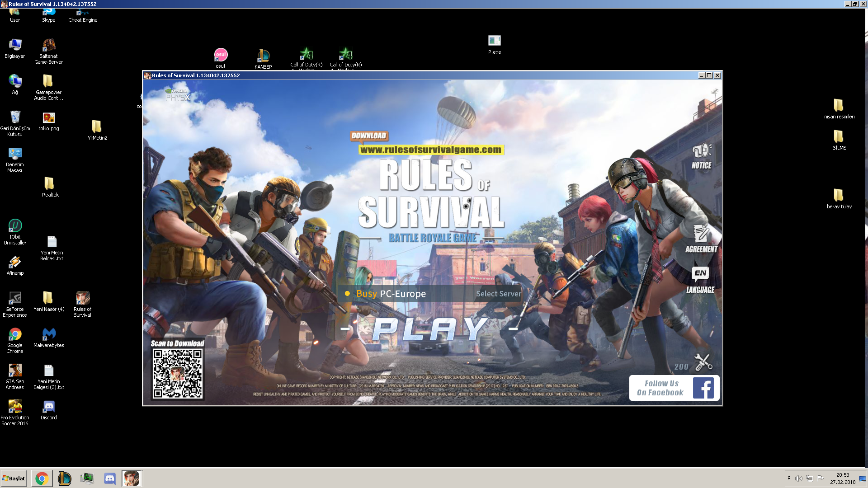Open the Notice megaphone in the game
Screen dimensions: 868x488
(x=701, y=156)
